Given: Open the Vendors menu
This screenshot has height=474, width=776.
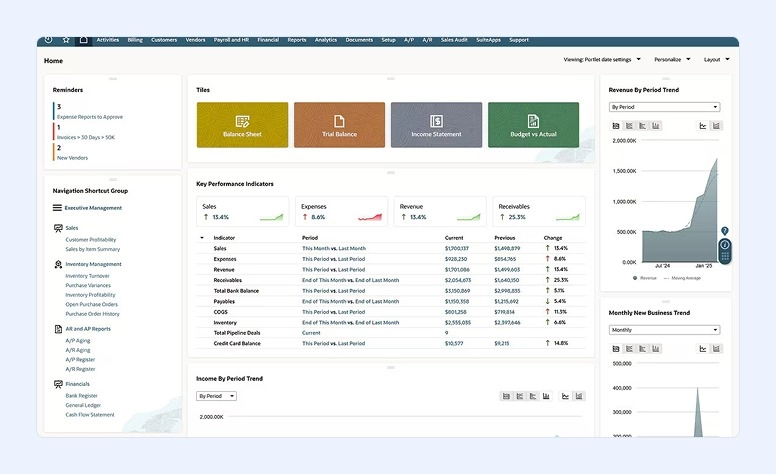Looking at the screenshot, I should 195,40.
